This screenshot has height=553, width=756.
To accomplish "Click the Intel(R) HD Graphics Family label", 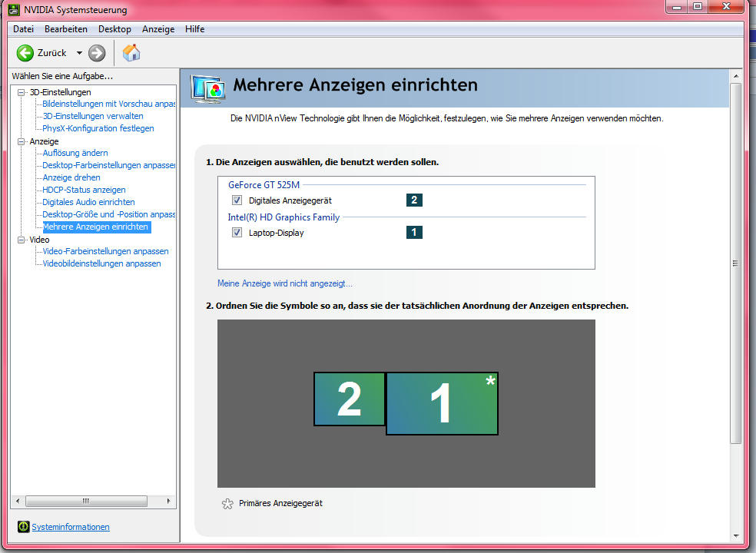I will [283, 217].
